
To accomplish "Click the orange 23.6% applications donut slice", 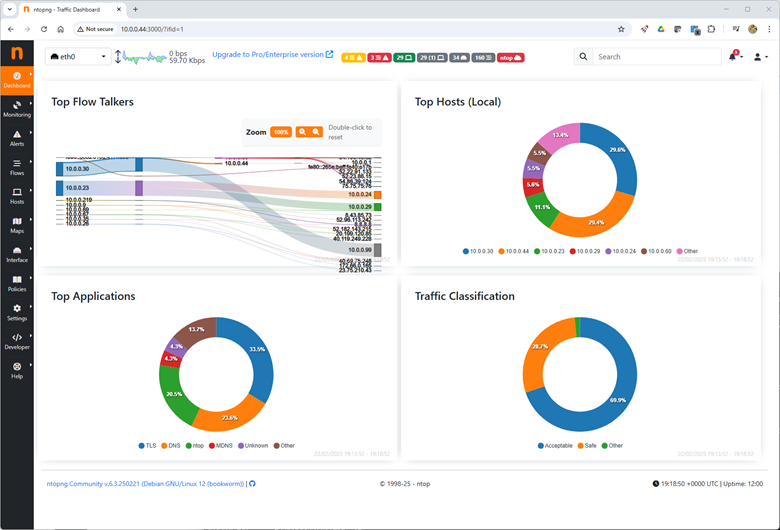I will [230, 417].
